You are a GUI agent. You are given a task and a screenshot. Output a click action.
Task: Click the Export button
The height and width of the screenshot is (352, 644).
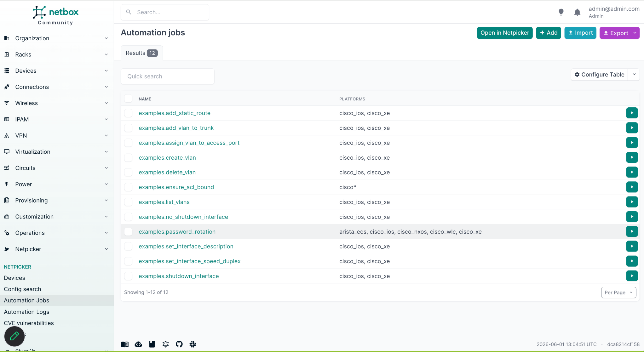click(x=616, y=33)
